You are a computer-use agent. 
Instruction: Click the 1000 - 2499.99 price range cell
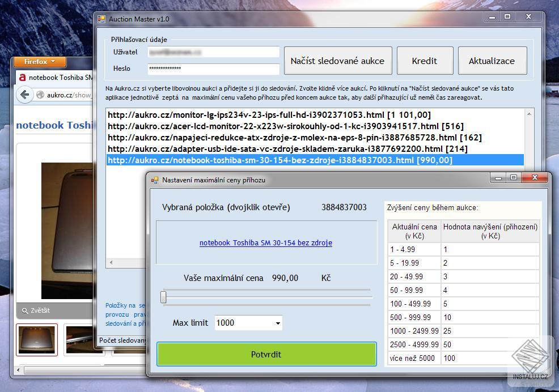coord(414,331)
